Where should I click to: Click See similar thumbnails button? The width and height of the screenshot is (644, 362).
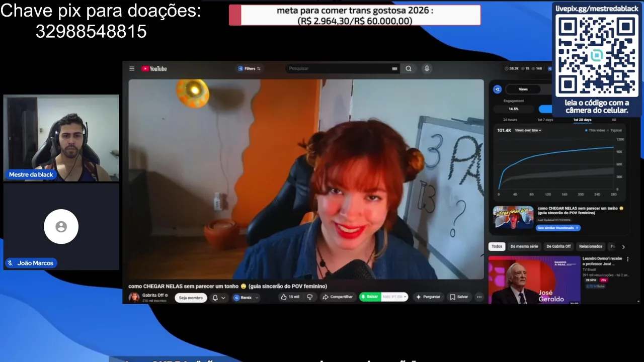558,228
